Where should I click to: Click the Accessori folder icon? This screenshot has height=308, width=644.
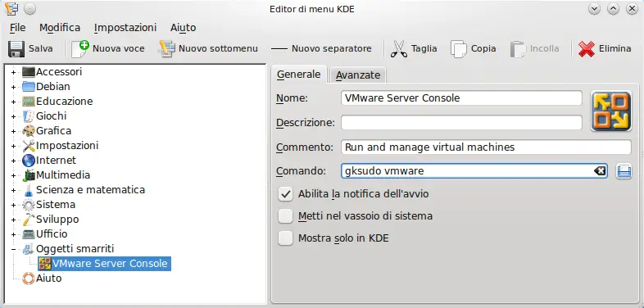point(29,72)
